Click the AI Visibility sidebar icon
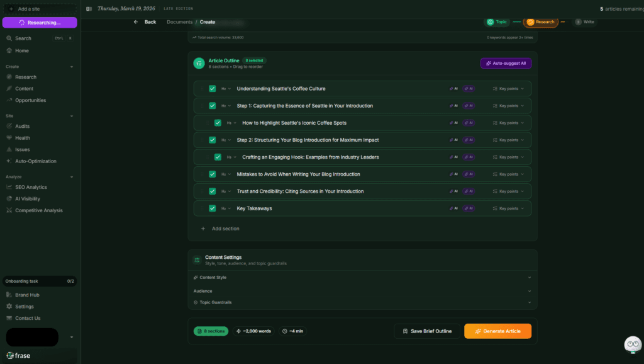 tap(9, 199)
